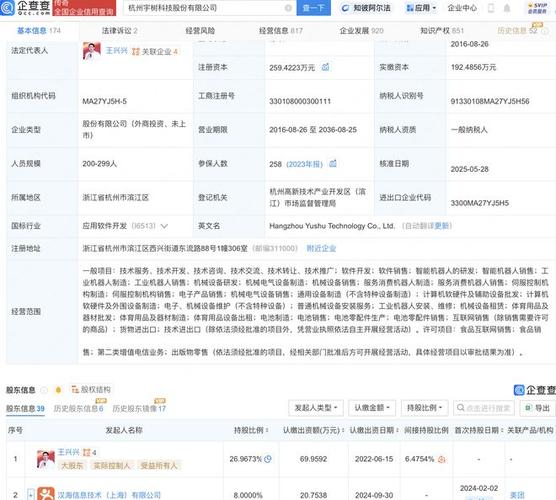Click the related-company icon beside shareholder 王兴兴
Image resolution: width=556 pixels, height=500 pixels.
(86, 452)
